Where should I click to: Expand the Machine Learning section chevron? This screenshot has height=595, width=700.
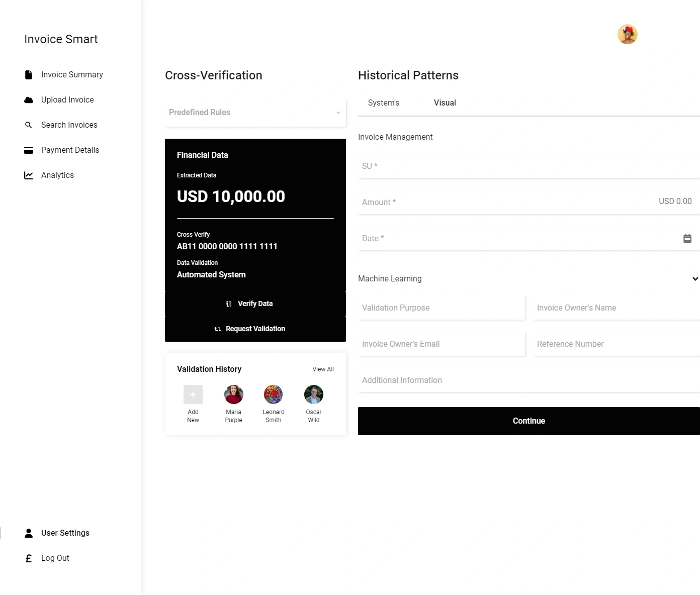pyautogui.click(x=695, y=279)
